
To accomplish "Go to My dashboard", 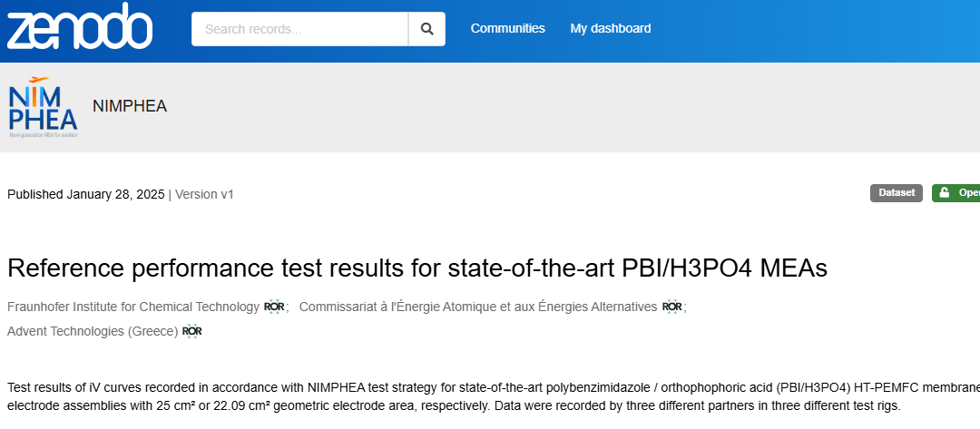I will click(x=610, y=28).
